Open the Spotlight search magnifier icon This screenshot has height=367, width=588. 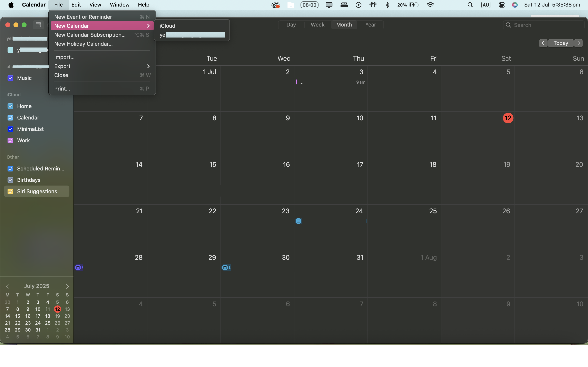point(470,5)
